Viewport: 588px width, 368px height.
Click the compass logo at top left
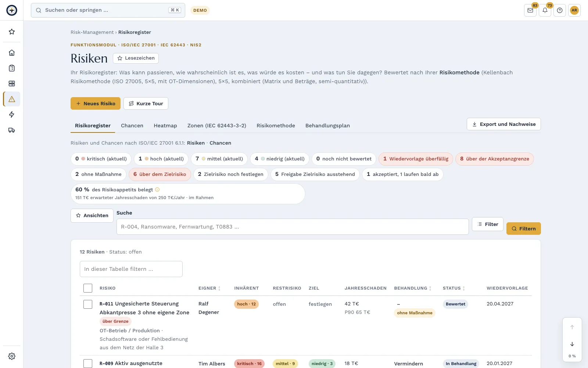coord(12,10)
